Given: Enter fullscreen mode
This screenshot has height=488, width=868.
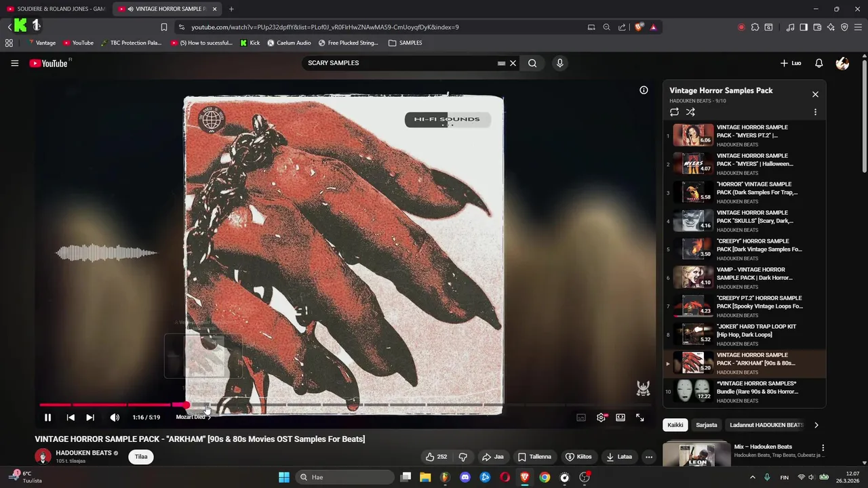Looking at the screenshot, I should [639, 418].
